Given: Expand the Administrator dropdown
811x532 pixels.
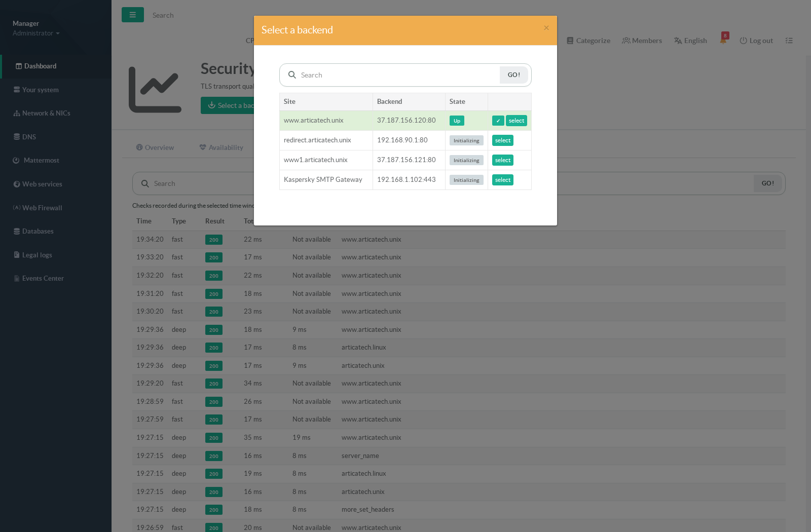Looking at the screenshot, I should tap(36, 33).
